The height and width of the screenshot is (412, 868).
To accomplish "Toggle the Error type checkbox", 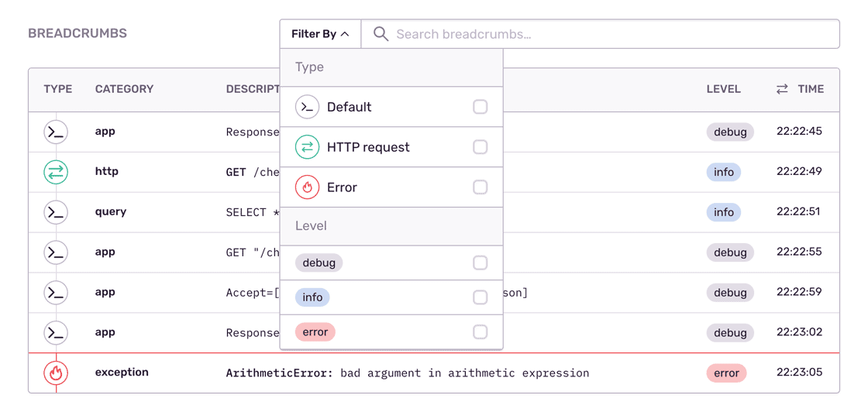I will pos(480,187).
